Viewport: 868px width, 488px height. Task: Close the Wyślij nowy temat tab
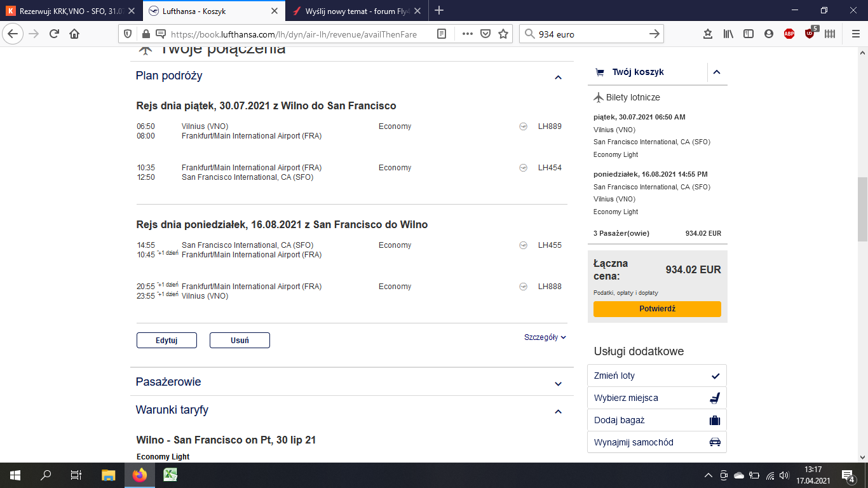pos(416,11)
